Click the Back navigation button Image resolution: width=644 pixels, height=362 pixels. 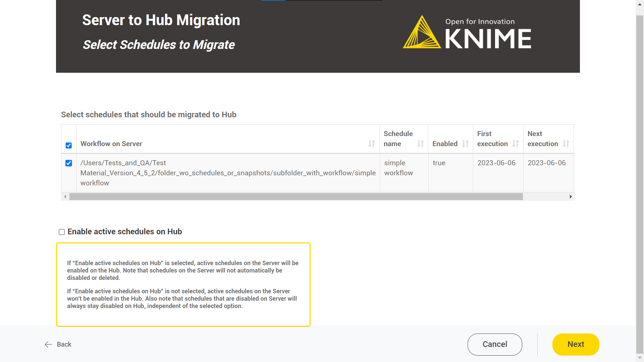tap(57, 344)
